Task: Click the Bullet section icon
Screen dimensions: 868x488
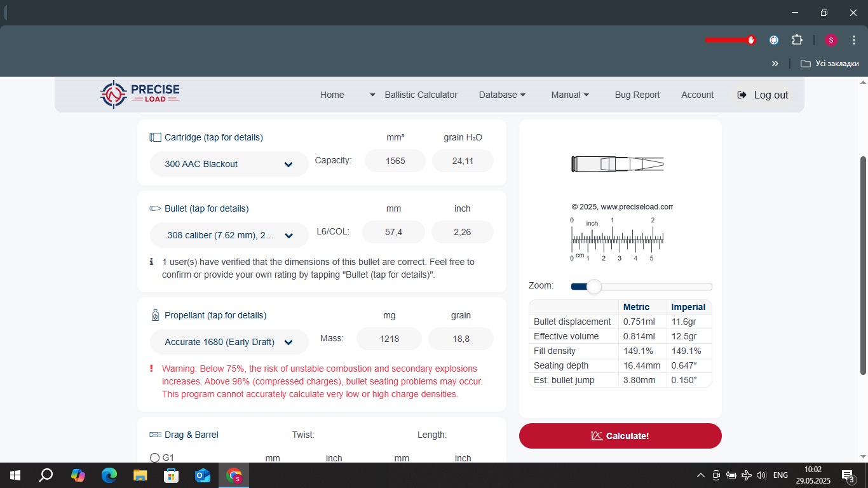Action: pos(155,208)
